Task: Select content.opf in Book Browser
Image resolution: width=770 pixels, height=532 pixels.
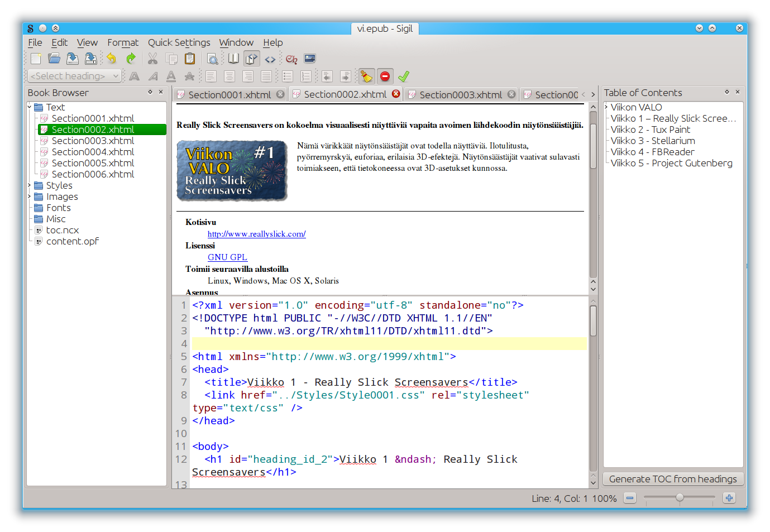Action: click(73, 241)
